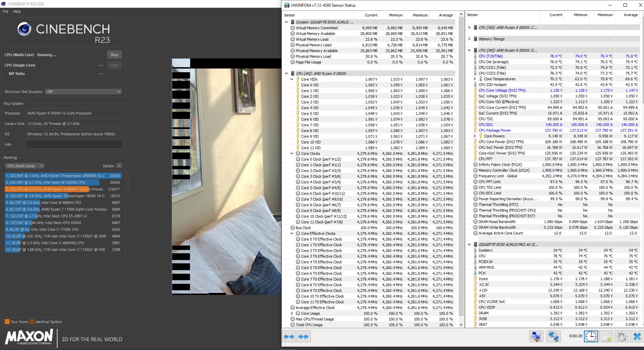Click the lightning icon beside Core 0 VID

[298, 85]
